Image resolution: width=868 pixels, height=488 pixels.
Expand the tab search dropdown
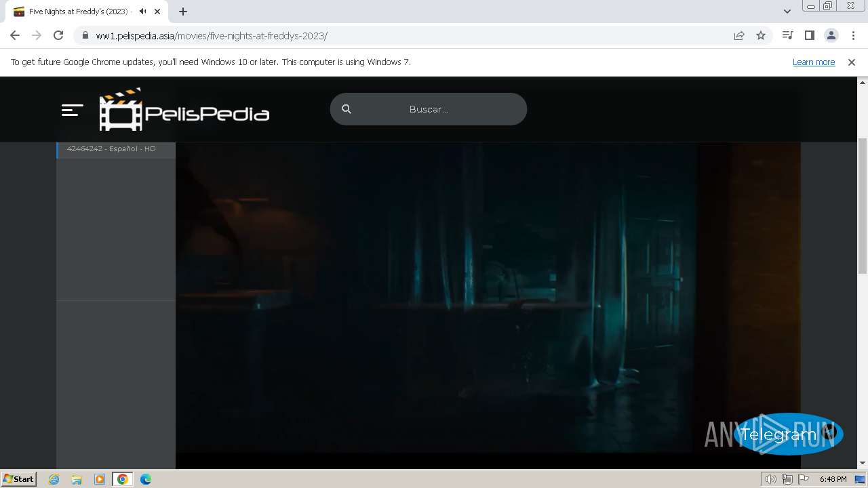(x=787, y=12)
